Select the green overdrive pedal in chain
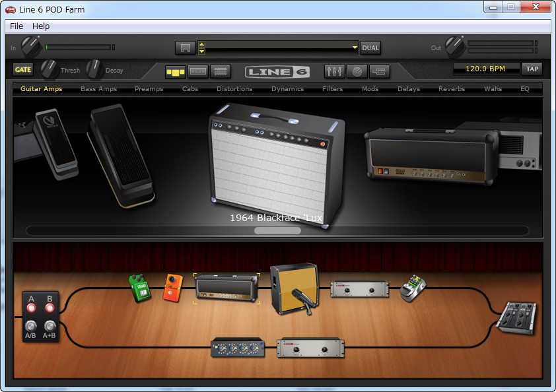The image size is (556, 392). point(140,288)
